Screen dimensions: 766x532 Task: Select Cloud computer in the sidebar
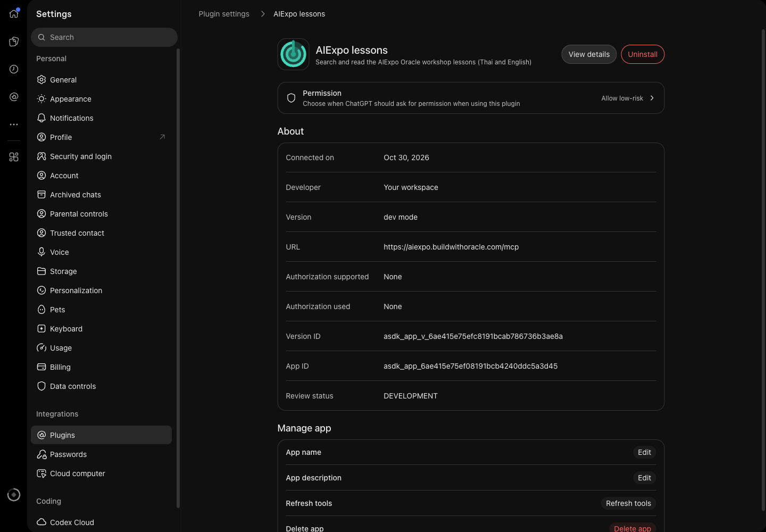point(101,473)
